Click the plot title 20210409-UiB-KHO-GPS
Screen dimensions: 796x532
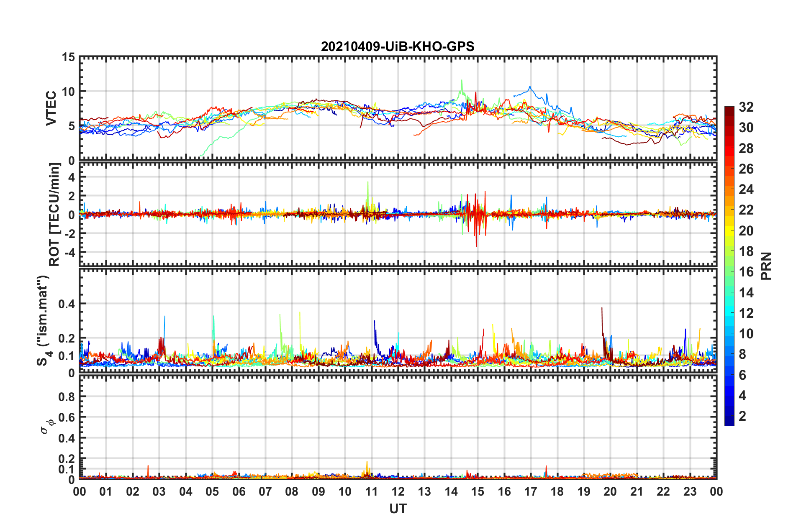(398, 46)
